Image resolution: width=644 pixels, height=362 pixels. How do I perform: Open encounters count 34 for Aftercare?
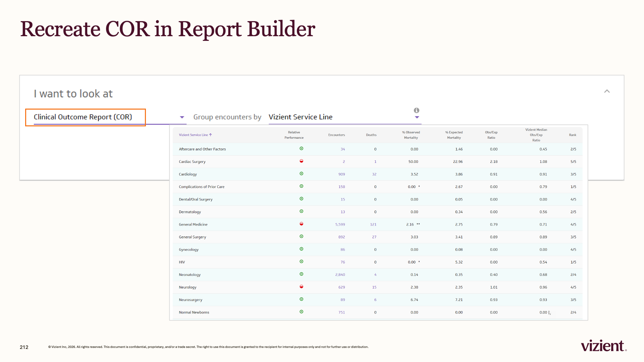point(342,149)
